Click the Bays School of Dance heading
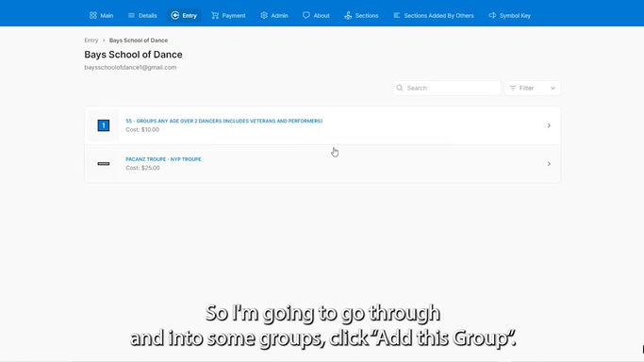The height and width of the screenshot is (362, 644). click(134, 55)
